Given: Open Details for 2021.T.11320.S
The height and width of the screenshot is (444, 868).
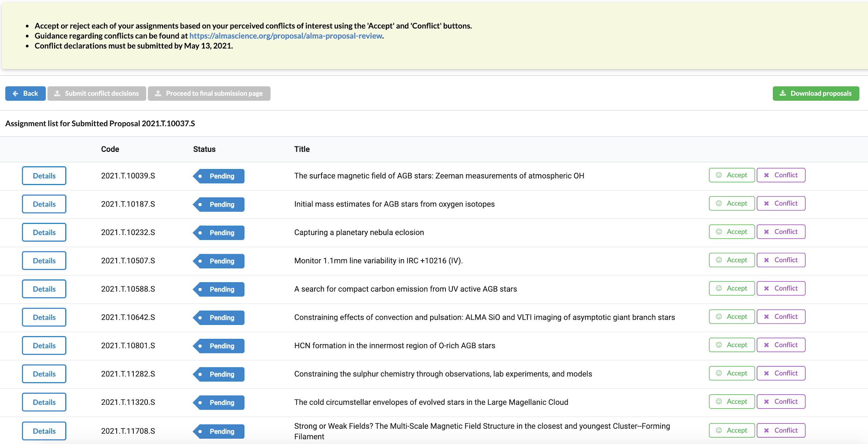Looking at the screenshot, I should [x=44, y=402].
